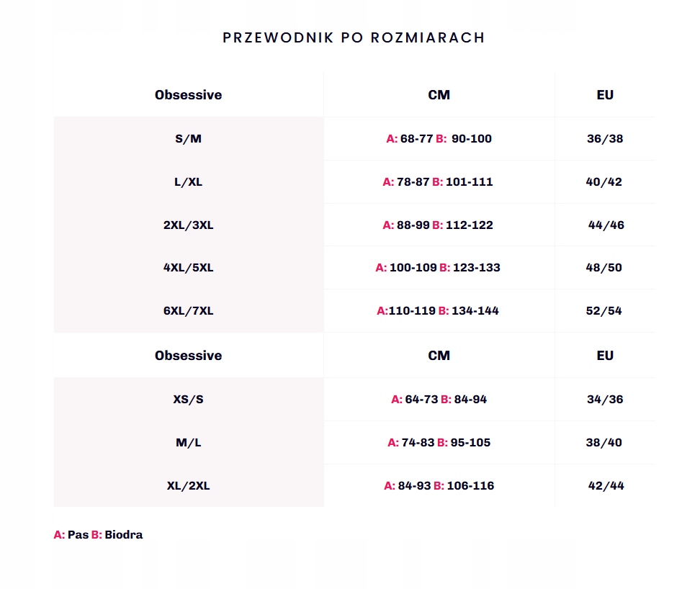Screen dimensions: 700x589
Task: Select the 4XL/5XL size cell
Action: (x=189, y=268)
